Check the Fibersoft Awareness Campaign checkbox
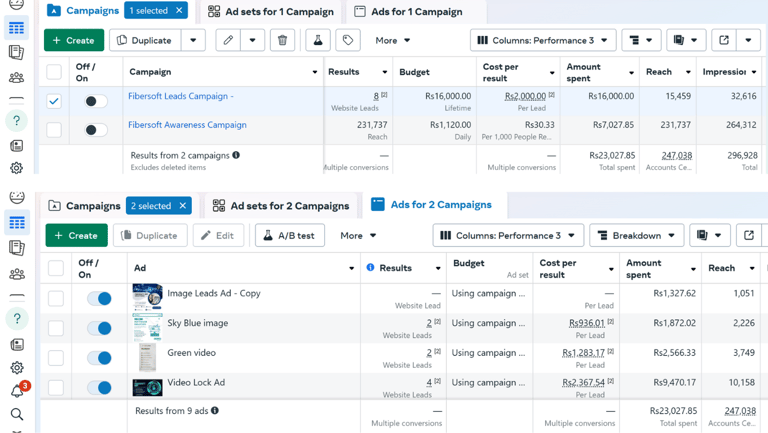Image resolution: width=768 pixels, height=433 pixels. [x=54, y=130]
